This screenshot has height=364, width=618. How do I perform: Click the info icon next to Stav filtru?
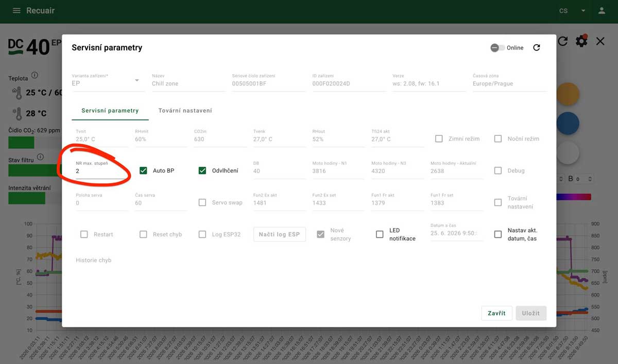pos(40,157)
